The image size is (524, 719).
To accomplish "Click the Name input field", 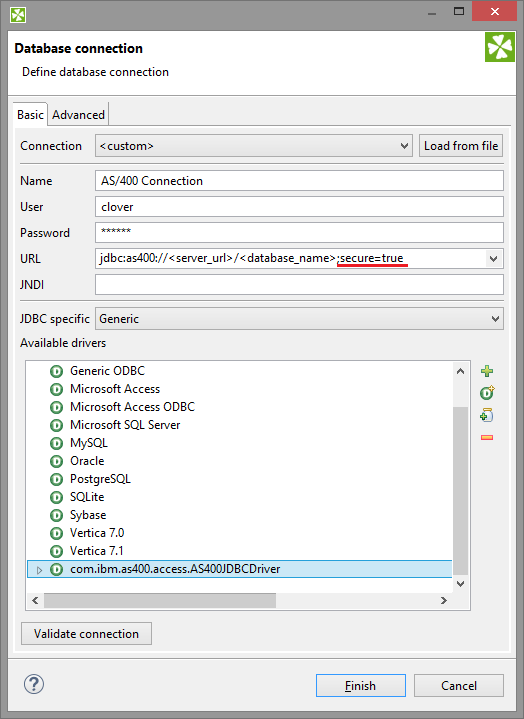I will (x=299, y=181).
